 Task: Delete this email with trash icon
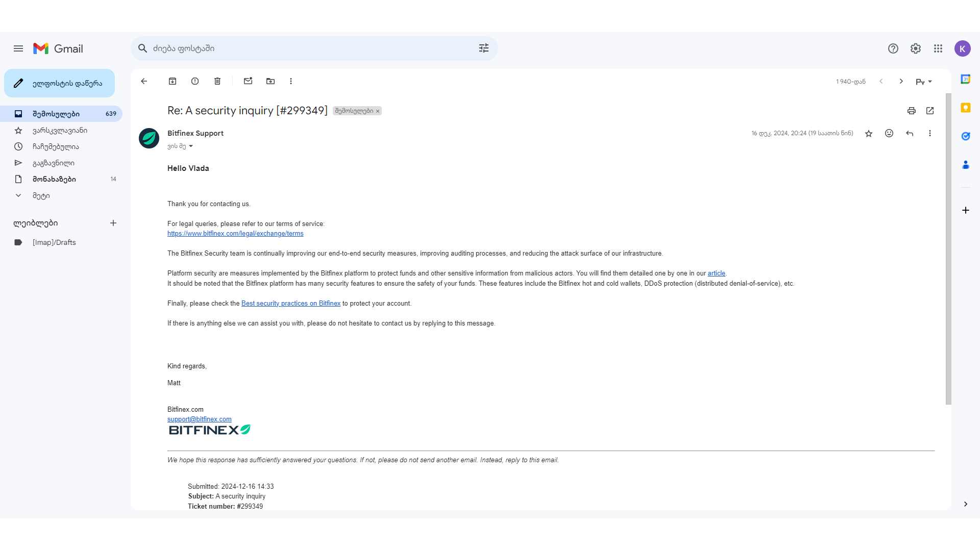click(217, 81)
